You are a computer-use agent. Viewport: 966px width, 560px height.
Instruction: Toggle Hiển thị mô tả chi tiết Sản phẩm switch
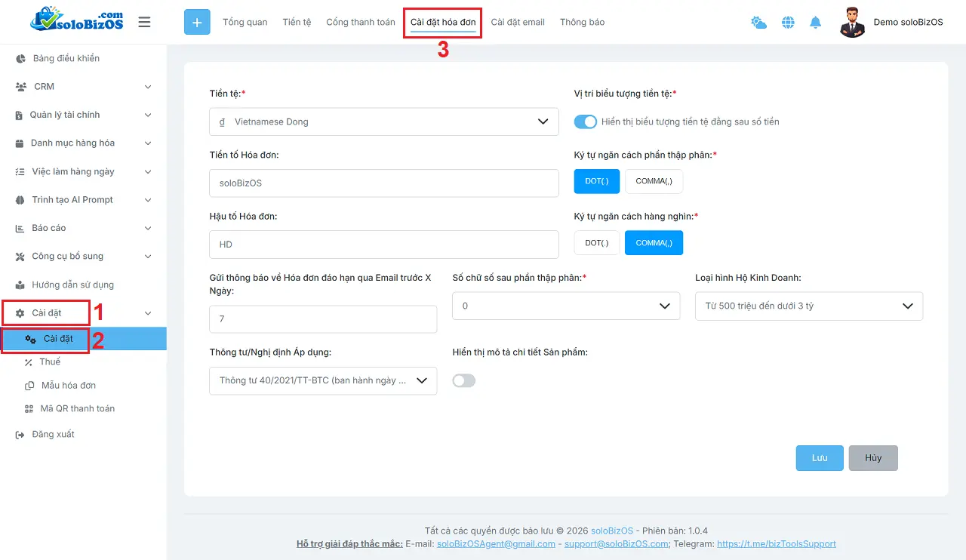coord(464,380)
